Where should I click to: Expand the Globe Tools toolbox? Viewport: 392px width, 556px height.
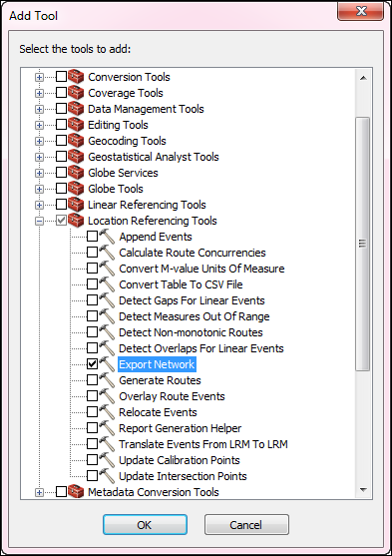[39, 189]
